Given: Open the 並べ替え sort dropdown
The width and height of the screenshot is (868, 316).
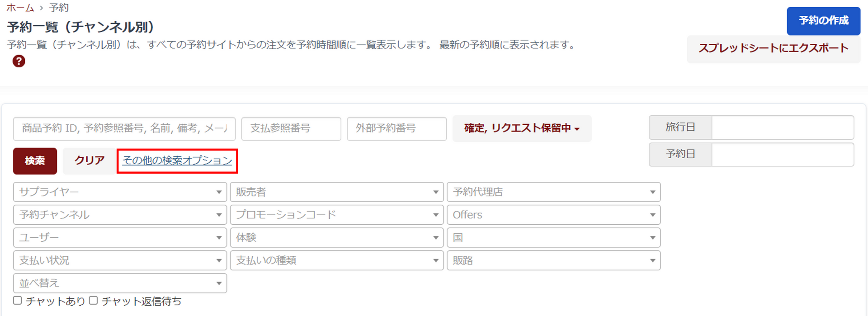Looking at the screenshot, I should (x=120, y=283).
